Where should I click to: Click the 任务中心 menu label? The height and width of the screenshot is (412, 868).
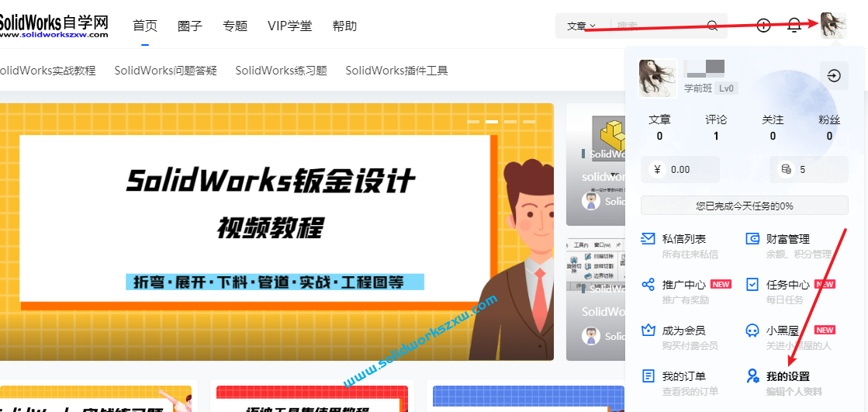(x=788, y=285)
